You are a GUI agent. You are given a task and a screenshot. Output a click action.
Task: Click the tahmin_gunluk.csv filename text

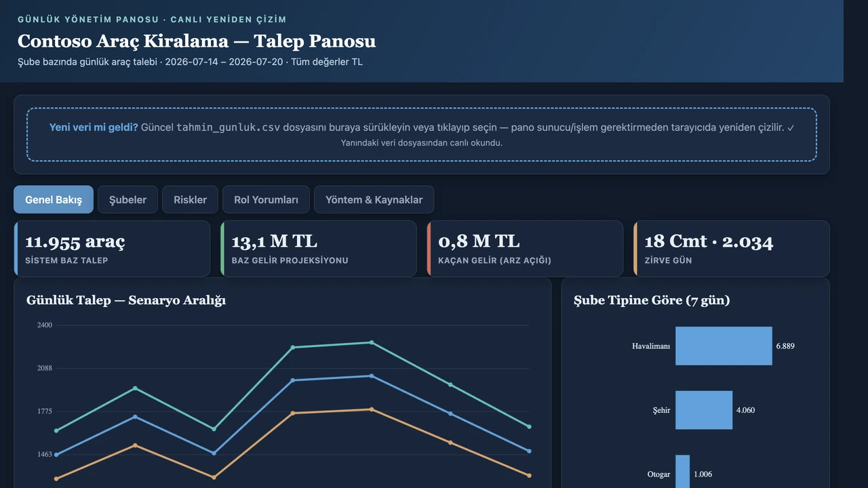tap(228, 127)
